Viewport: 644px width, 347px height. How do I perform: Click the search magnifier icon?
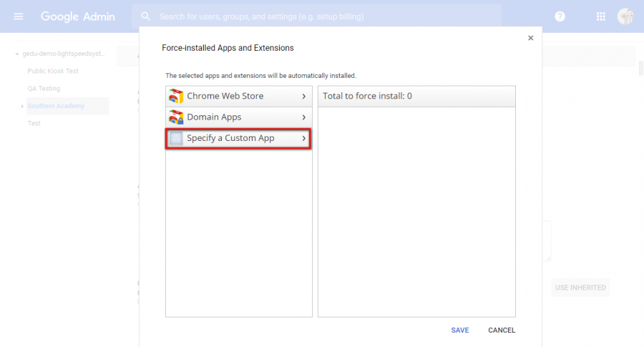(145, 16)
